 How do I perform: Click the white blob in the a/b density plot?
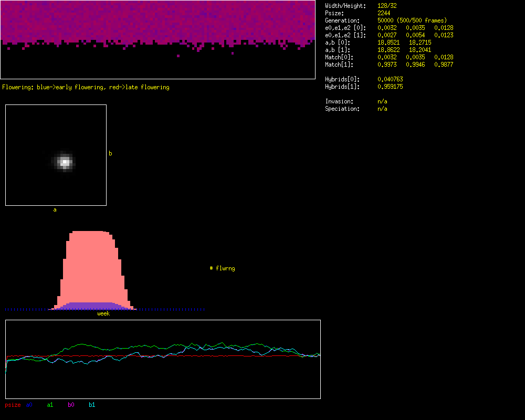(x=65, y=162)
